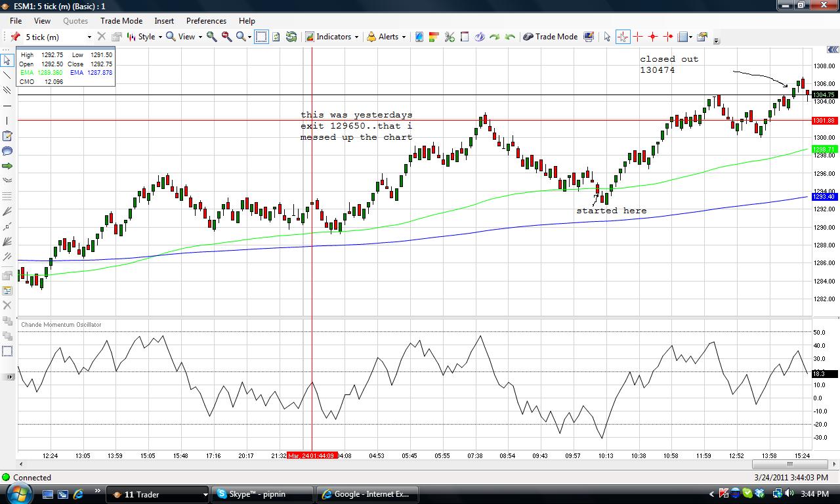840x504 pixels.
Task: Click the sidebar X delete drawing icon
Action: (7, 305)
